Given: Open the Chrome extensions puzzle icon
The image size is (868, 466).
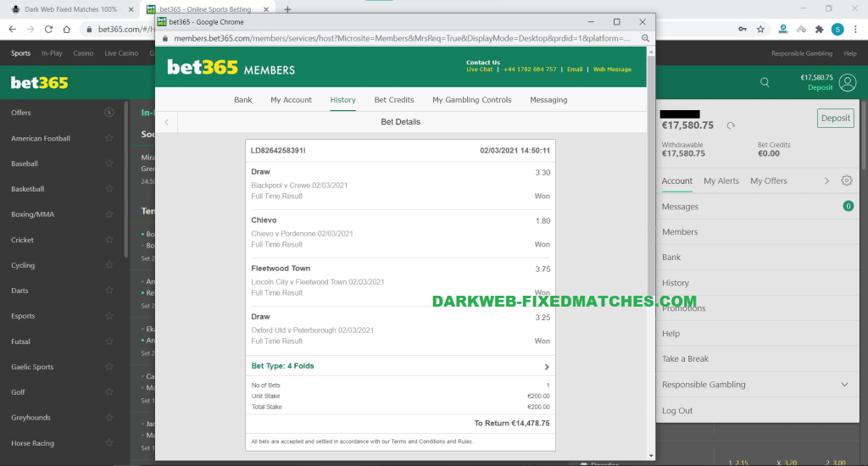Looking at the screenshot, I should pyautogui.click(x=820, y=30).
